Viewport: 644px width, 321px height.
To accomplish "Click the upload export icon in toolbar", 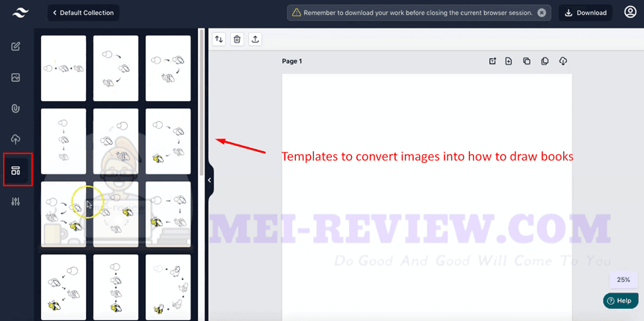I will point(255,40).
